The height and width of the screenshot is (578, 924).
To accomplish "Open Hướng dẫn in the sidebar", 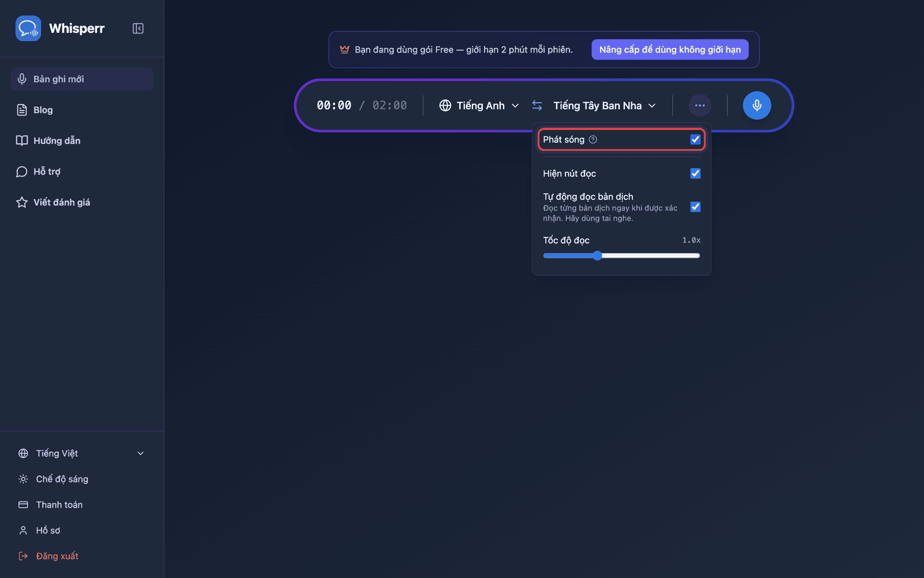I will pyautogui.click(x=82, y=140).
